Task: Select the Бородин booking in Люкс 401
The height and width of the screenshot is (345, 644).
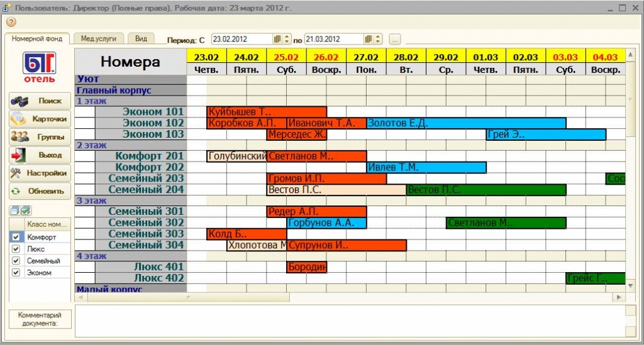Action: [307, 267]
